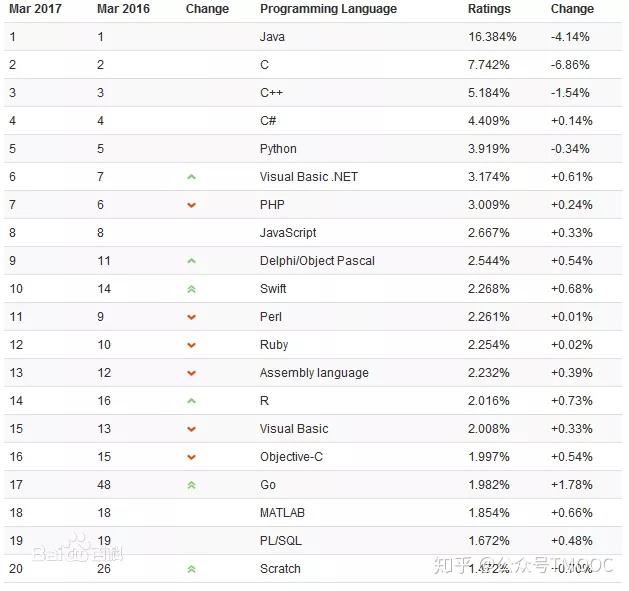Click the red down arrow beside Perl
The image size is (629, 591).
tap(191, 317)
